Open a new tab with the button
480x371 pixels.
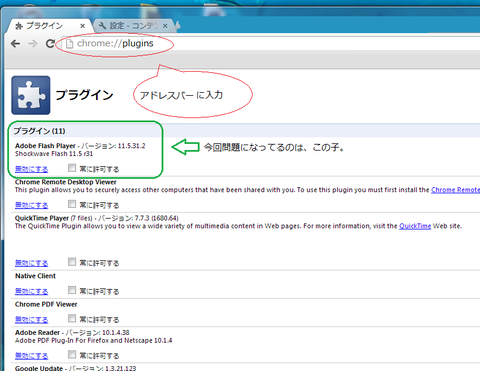point(178,25)
